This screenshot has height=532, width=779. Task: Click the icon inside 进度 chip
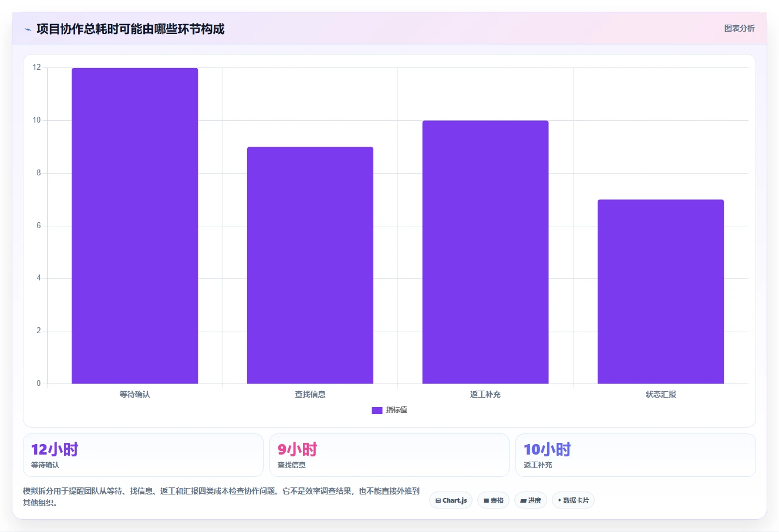[x=523, y=501]
